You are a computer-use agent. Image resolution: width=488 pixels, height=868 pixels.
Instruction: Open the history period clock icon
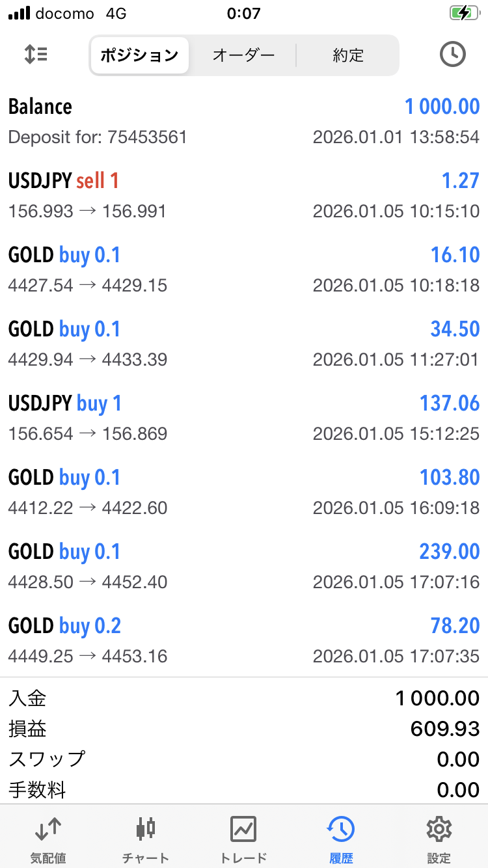click(x=452, y=55)
